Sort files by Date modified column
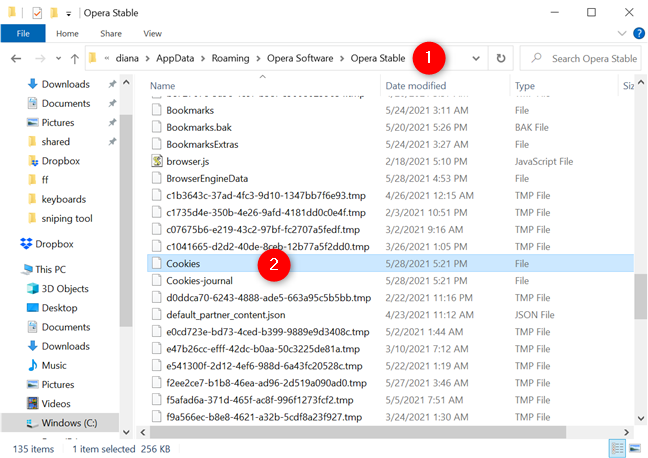The width and height of the screenshot is (648, 458). [x=415, y=86]
